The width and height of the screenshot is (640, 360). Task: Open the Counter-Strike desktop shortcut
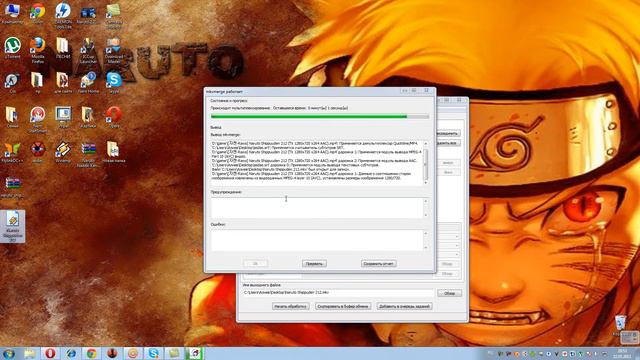coord(12,82)
